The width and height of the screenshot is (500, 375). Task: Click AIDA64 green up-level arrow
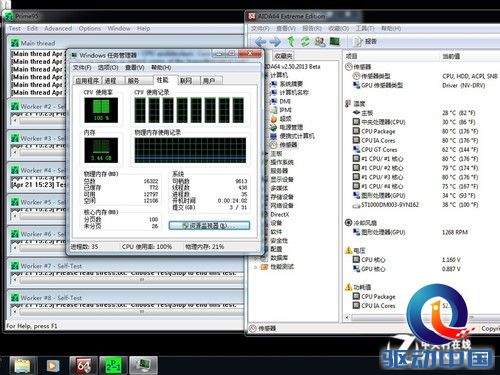tap(291, 41)
